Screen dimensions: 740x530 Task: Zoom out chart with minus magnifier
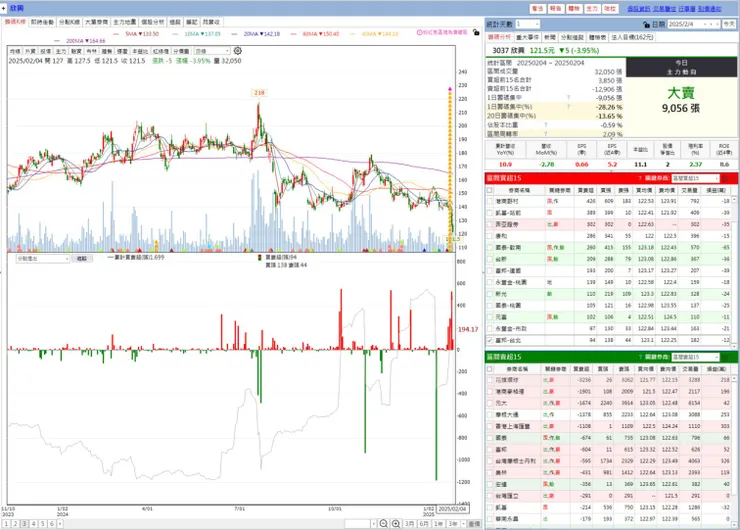[x=383, y=524]
